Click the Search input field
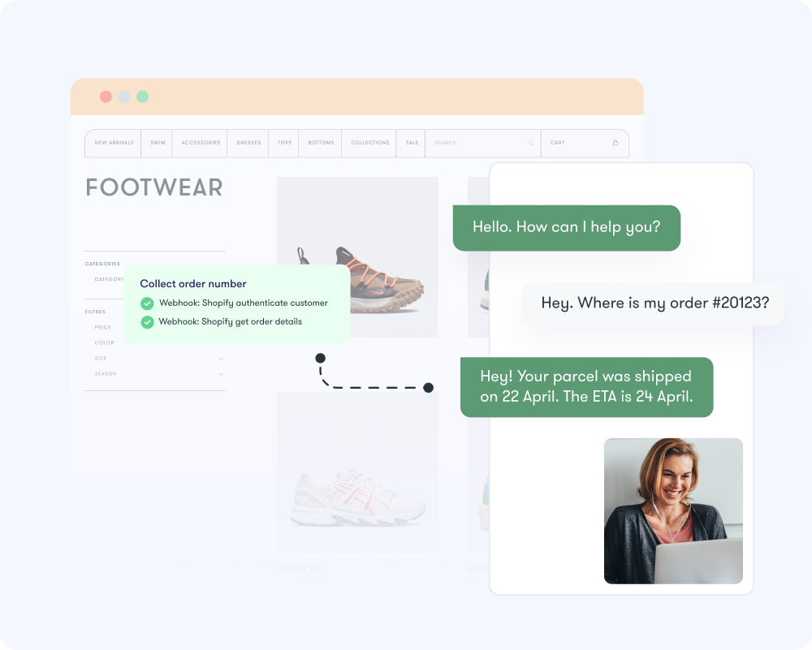 point(479,143)
